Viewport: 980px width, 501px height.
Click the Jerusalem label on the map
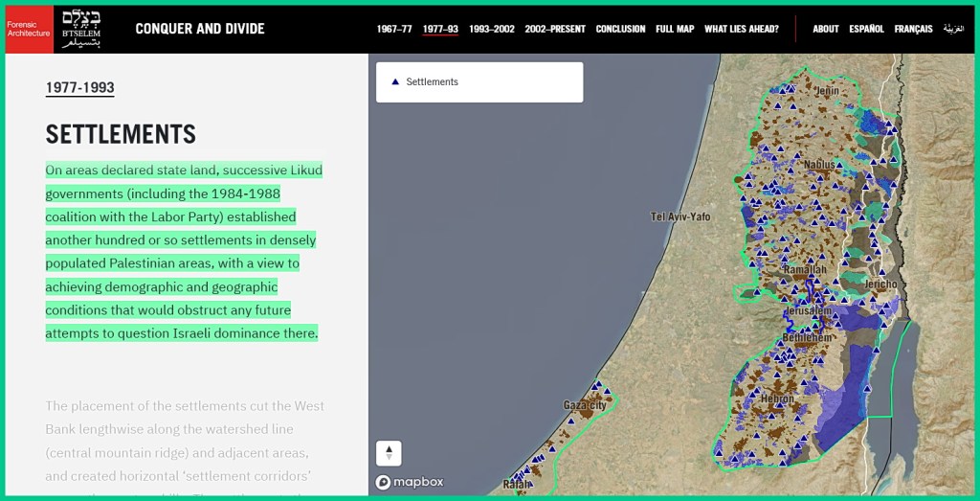tap(809, 311)
